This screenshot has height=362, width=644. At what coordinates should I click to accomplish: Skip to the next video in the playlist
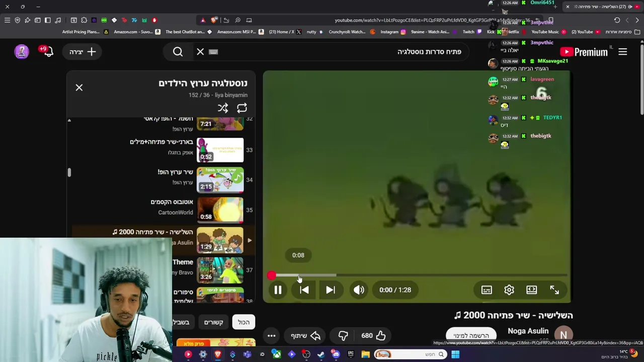click(x=331, y=290)
